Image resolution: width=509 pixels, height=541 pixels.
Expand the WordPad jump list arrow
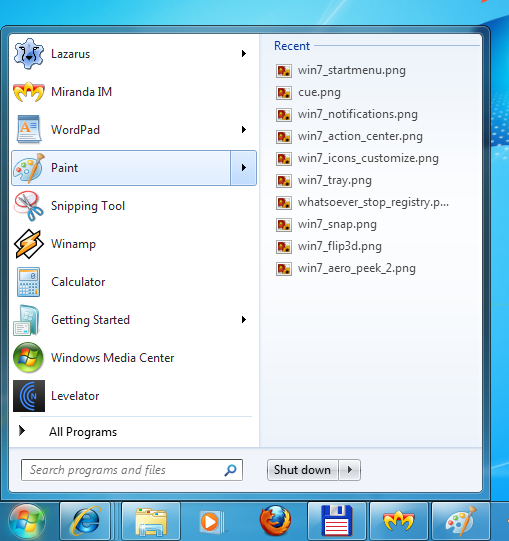click(x=244, y=129)
